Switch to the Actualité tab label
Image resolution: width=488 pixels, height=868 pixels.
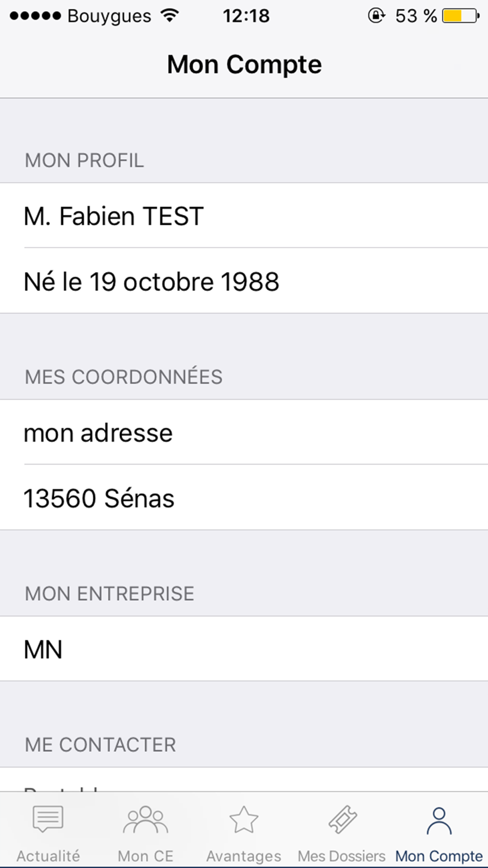[x=48, y=856]
